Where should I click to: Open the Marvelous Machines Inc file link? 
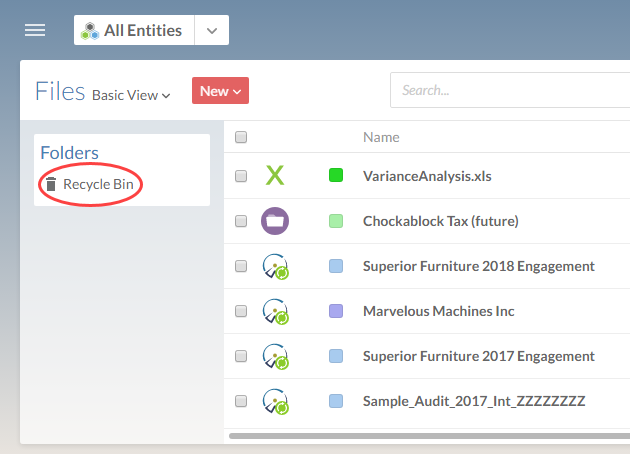[x=438, y=311]
